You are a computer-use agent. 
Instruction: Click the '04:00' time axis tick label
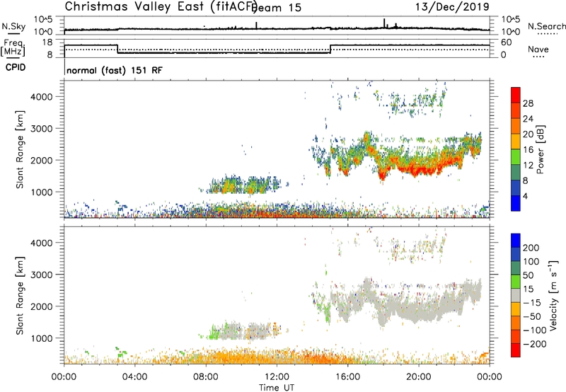pyautogui.click(x=135, y=377)
